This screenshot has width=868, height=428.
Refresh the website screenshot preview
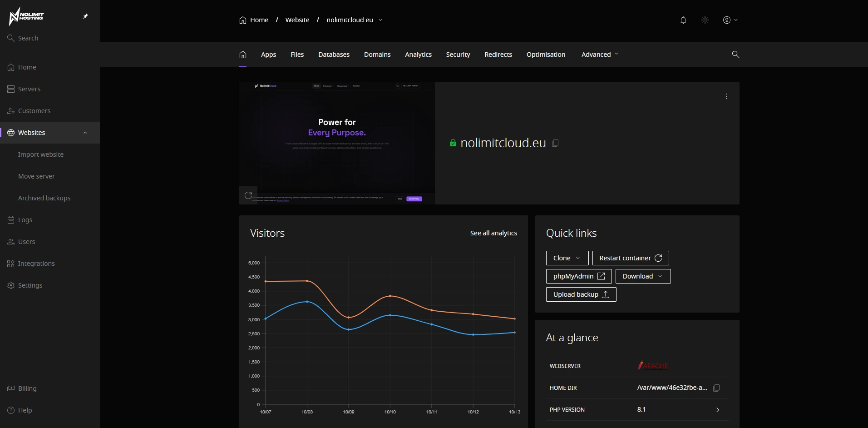(248, 195)
